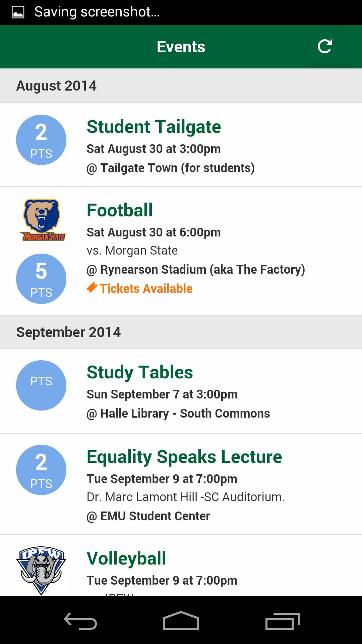Tap the 2 PTS badge for Equality Speaks Lecture
This screenshot has height=644, width=362.
click(41, 470)
